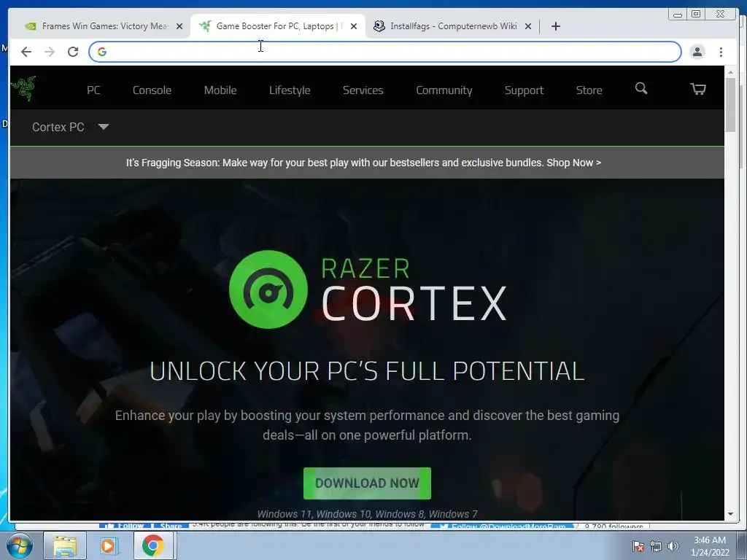This screenshot has height=560, width=747.
Task: Click the Show desktop strip
Action: tap(742, 545)
